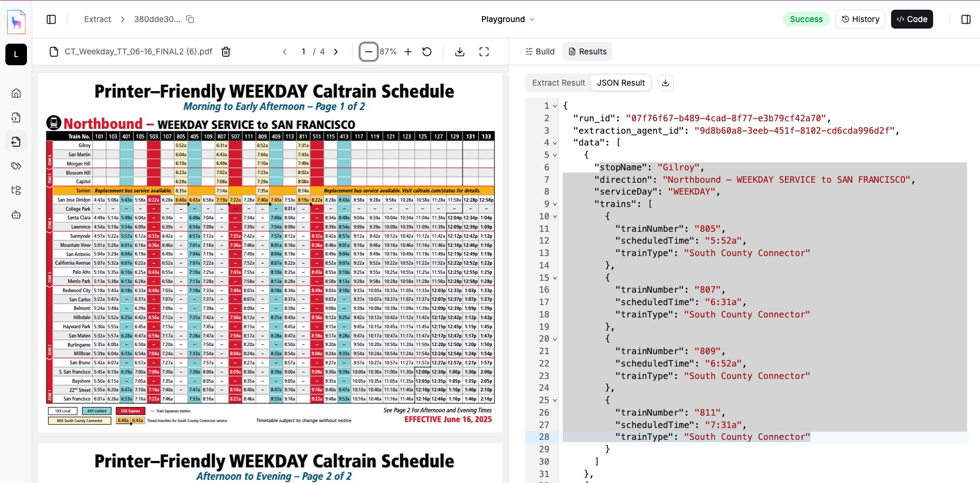Go to next PDF page
Viewport: 980px width, 483px height.
(336, 52)
